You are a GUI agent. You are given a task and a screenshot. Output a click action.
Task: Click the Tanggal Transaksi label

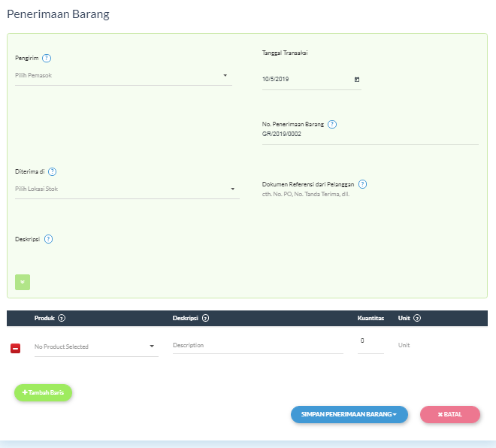(285, 53)
